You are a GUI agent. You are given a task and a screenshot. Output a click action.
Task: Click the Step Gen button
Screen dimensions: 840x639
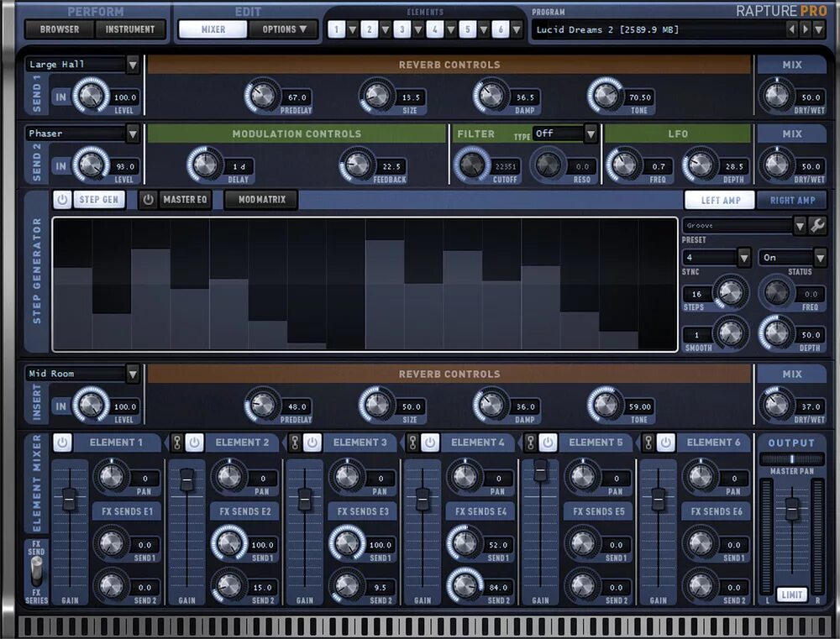98,200
